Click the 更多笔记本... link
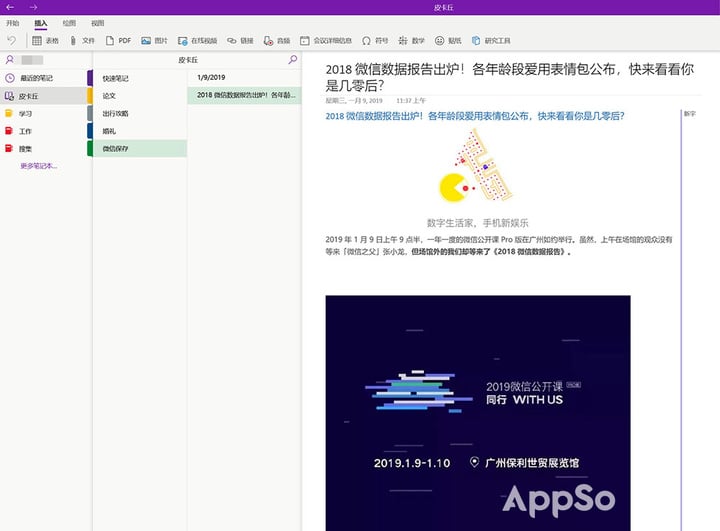Viewport: 720px width, 531px height. [39, 166]
